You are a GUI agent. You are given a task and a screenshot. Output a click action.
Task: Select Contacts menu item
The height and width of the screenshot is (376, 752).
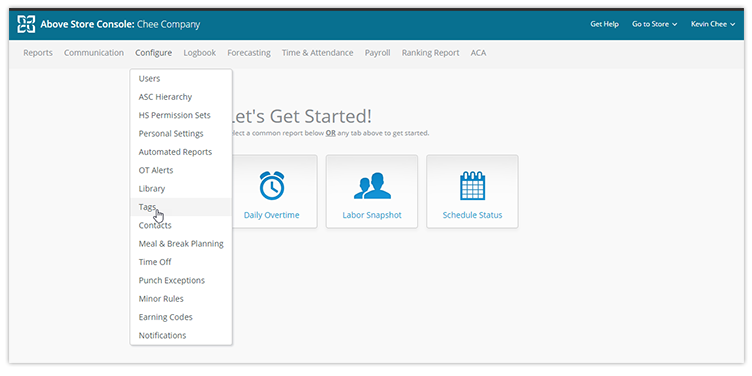pyautogui.click(x=181, y=225)
